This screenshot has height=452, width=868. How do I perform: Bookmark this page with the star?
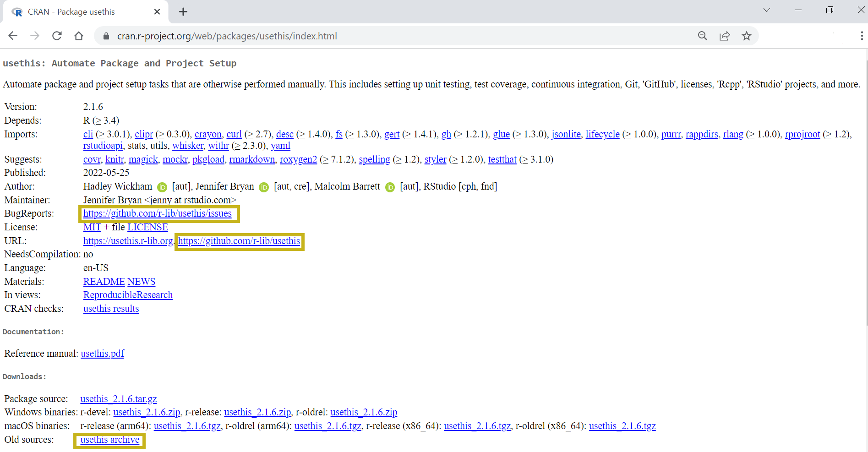pos(747,36)
